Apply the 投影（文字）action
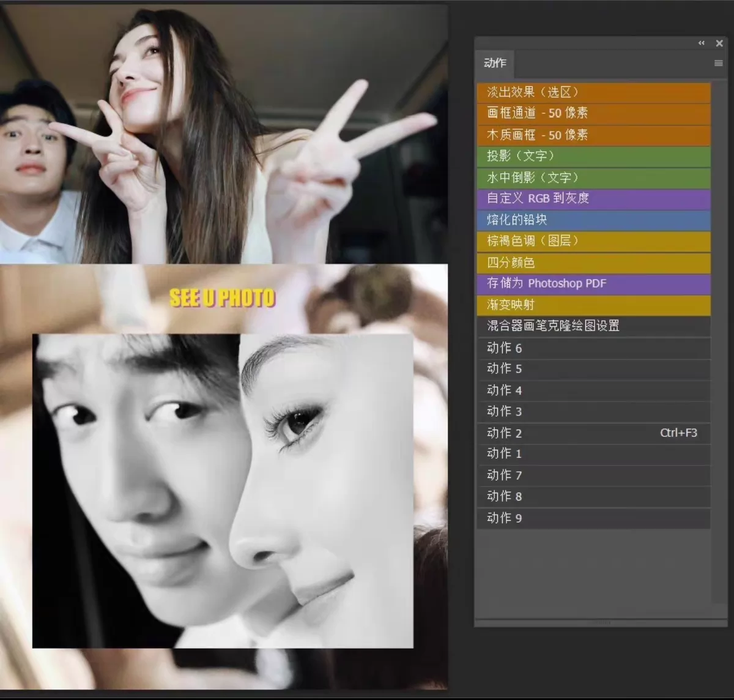 [x=593, y=156]
